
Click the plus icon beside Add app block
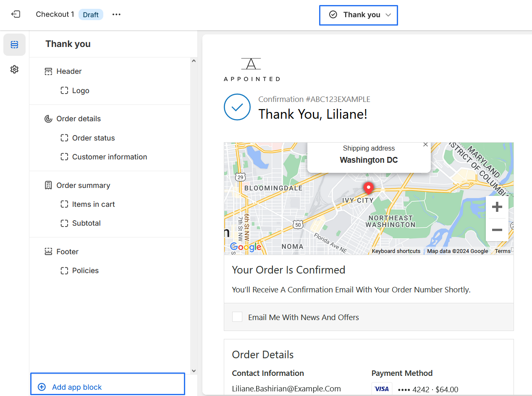42,387
